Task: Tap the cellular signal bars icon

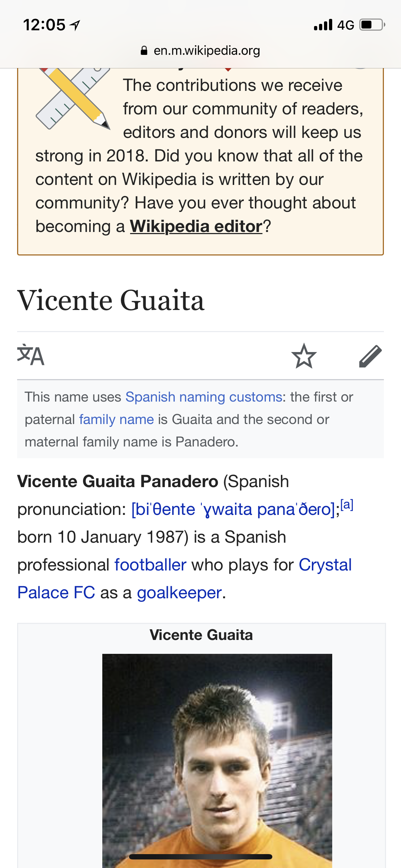Action: (323, 25)
